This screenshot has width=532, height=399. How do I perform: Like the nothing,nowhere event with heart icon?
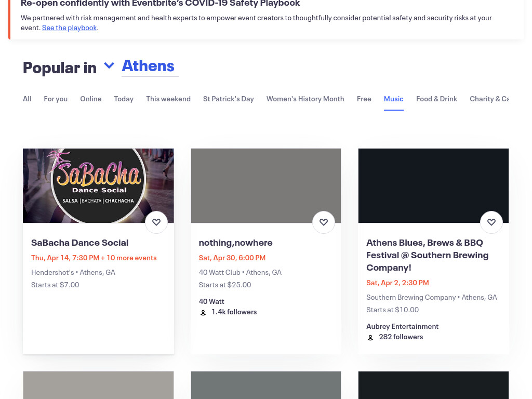324,222
